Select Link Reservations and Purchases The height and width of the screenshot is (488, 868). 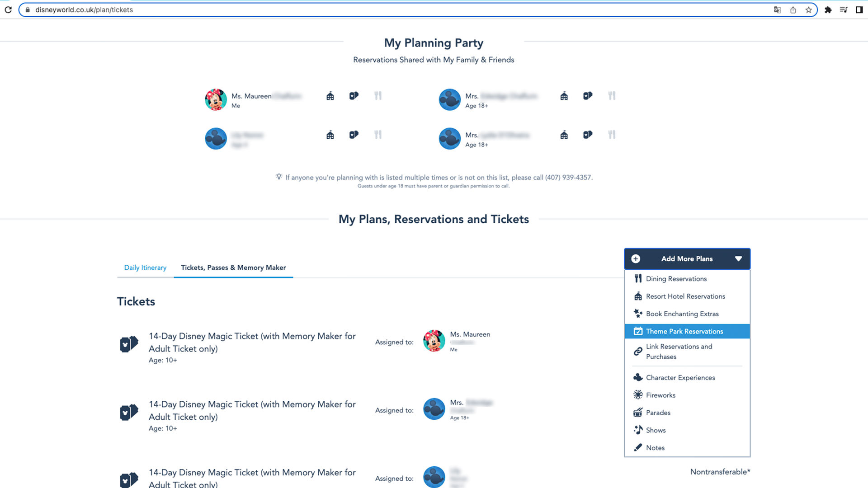pos(687,352)
